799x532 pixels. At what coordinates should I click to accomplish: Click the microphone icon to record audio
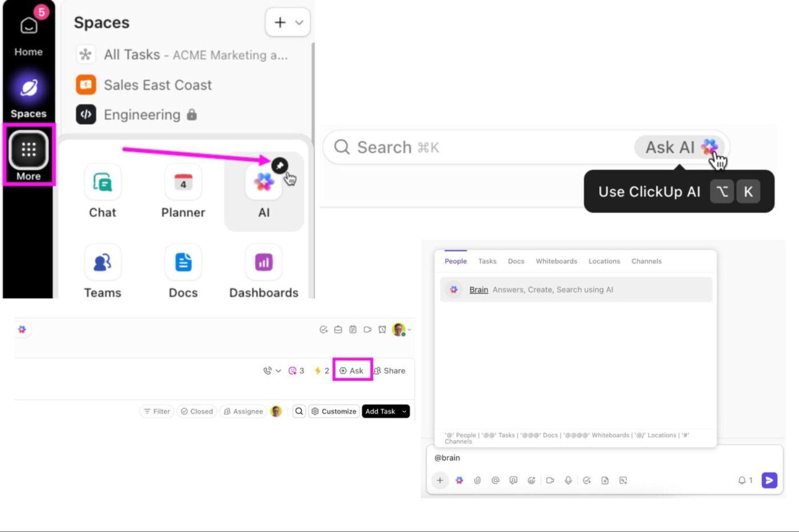click(x=568, y=480)
